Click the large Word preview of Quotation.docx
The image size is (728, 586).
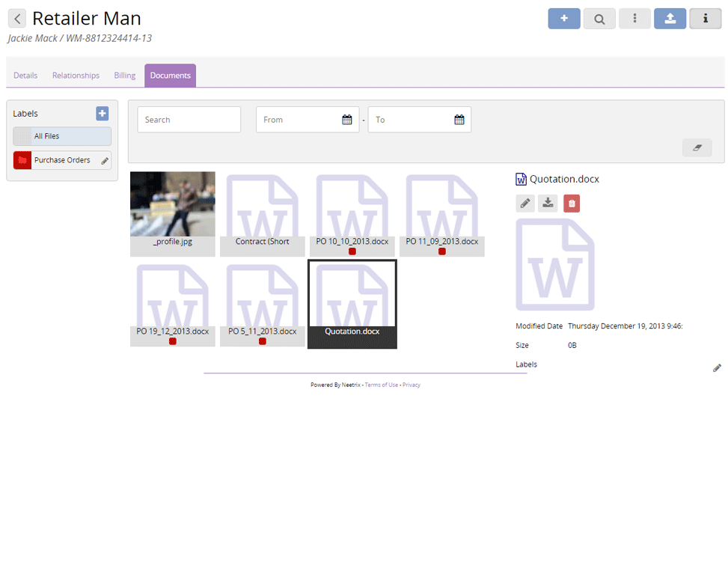point(555,265)
